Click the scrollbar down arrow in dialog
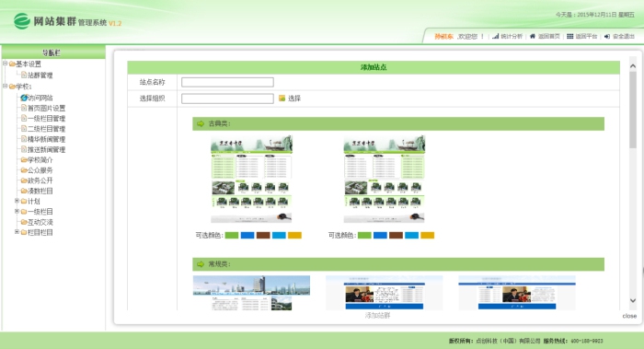The image size is (644, 349). [633, 300]
